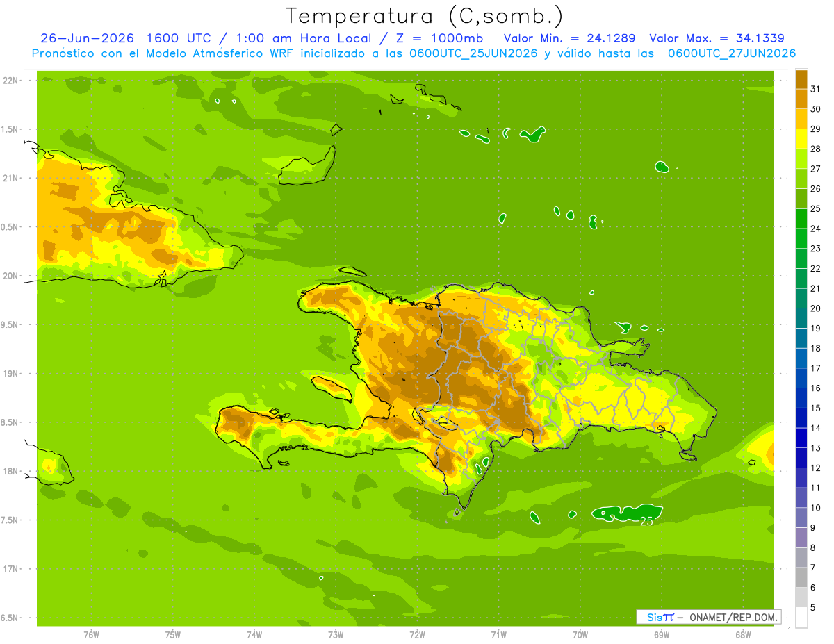
Task: Click the '31' color bar label
Action: click(x=815, y=89)
